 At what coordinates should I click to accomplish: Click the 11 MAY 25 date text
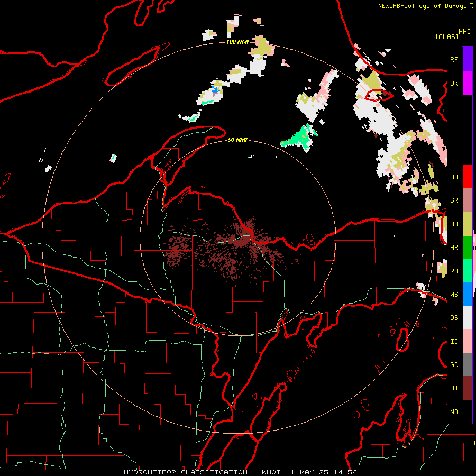click(x=308, y=472)
